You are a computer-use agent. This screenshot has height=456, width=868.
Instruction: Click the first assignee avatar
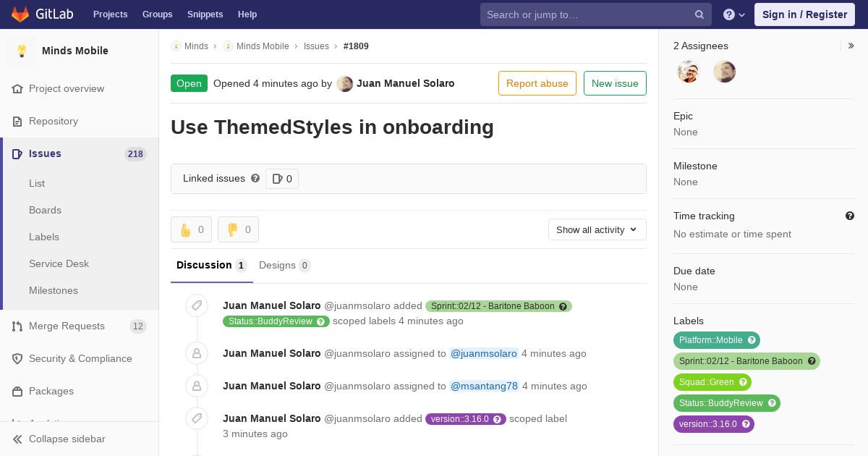pyautogui.click(x=689, y=72)
